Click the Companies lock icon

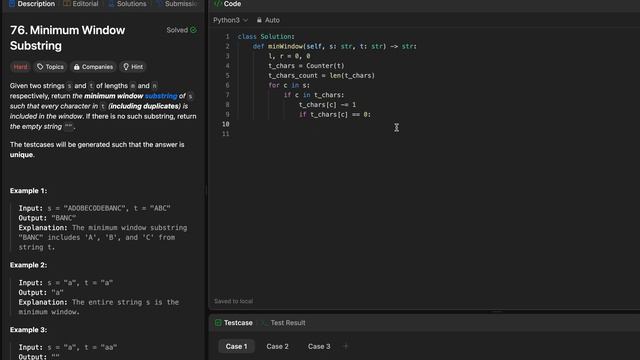click(x=76, y=67)
